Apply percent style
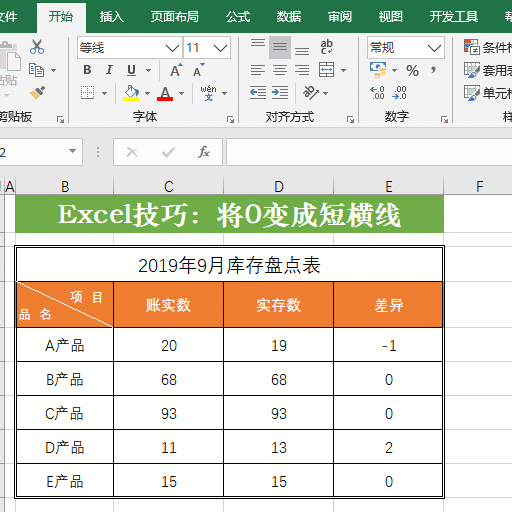The height and width of the screenshot is (512, 512). [412, 70]
